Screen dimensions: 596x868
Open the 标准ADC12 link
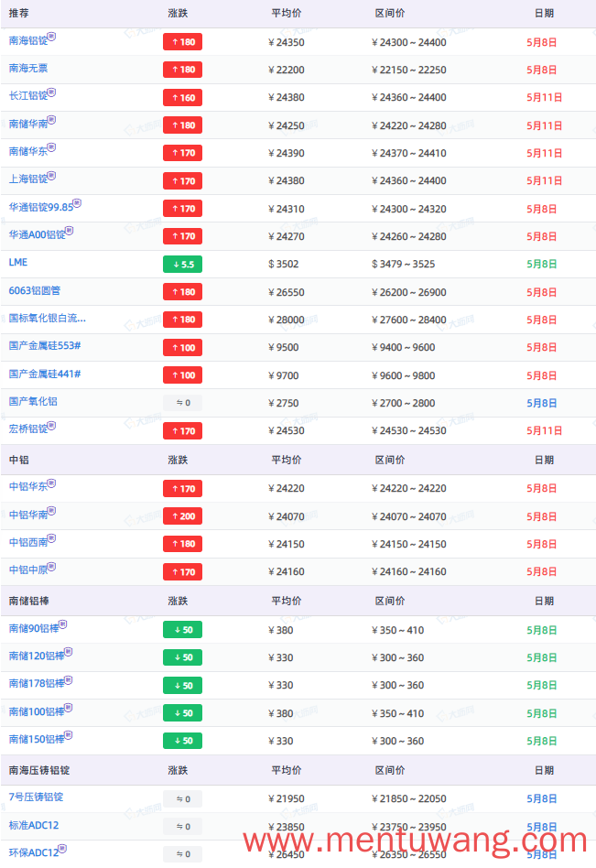pyautogui.click(x=34, y=825)
